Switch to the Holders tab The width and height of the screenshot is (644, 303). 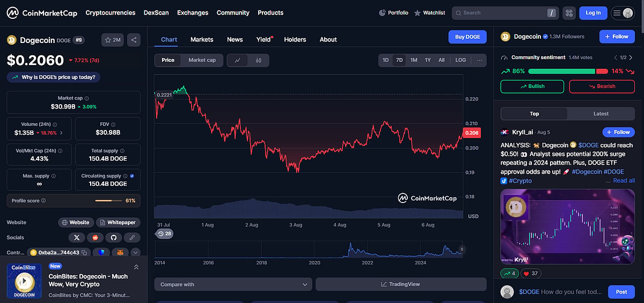[x=295, y=39]
